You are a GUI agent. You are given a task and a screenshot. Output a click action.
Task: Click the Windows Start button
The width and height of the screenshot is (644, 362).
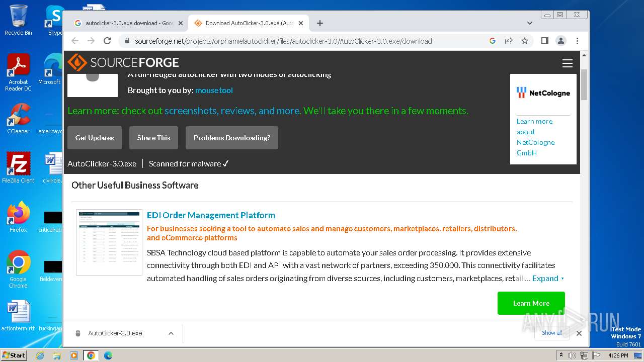[x=14, y=355]
